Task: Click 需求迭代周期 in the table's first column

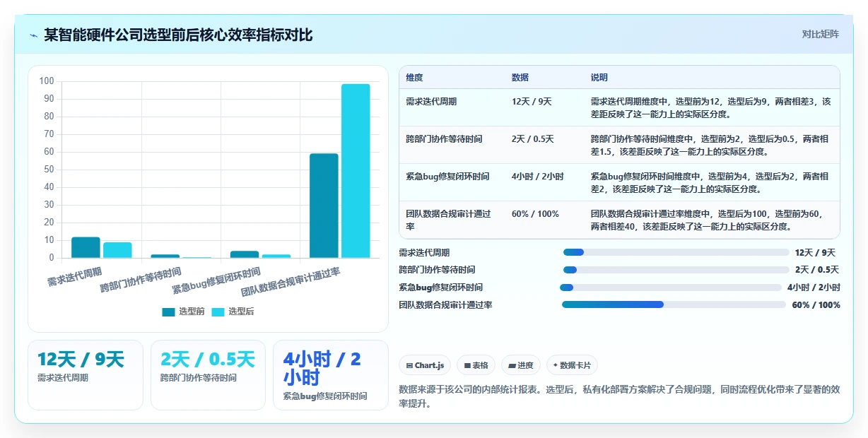Action: tap(432, 102)
